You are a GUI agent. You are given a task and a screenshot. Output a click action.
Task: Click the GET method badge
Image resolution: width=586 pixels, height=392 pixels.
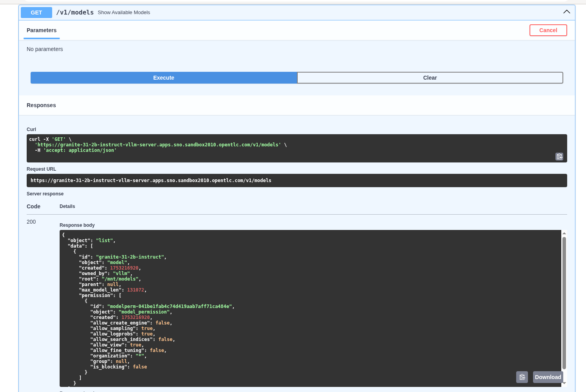click(x=36, y=13)
